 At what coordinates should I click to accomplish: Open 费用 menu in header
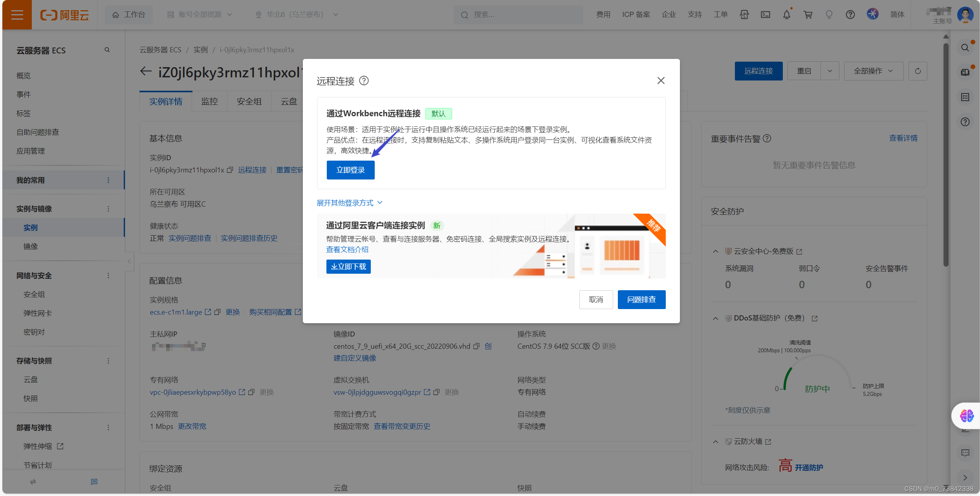click(603, 15)
